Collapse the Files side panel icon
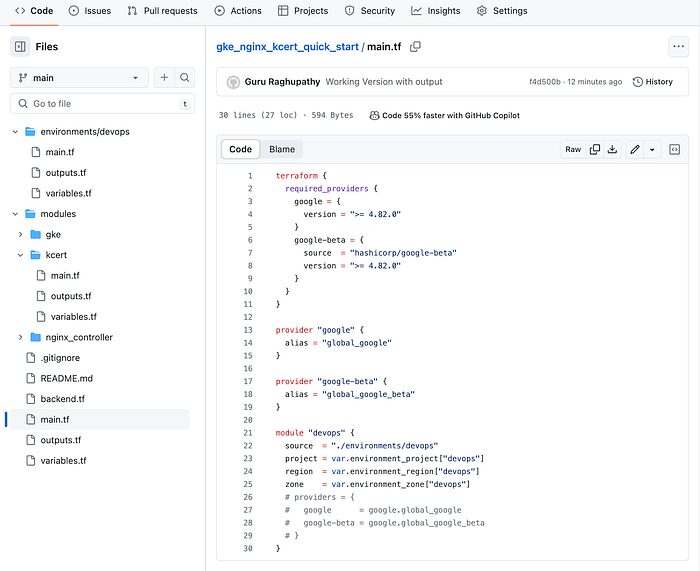Viewport: 700px width, 571px height. click(x=20, y=46)
